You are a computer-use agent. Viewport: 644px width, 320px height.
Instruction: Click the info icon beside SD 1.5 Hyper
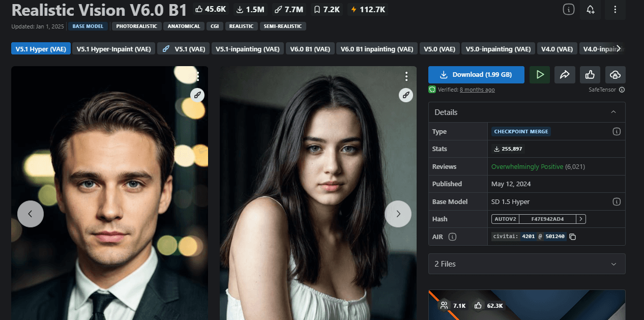coord(617,201)
